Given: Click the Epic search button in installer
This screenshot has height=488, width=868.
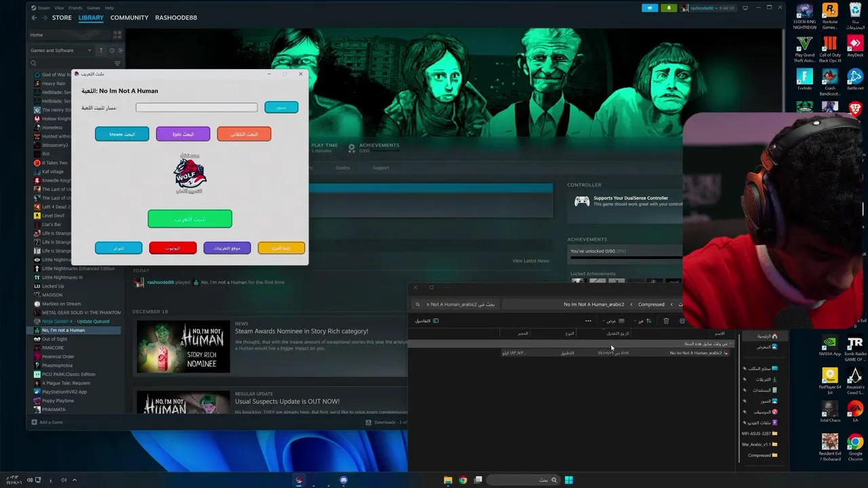Looking at the screenshot, I should point(183,134).
